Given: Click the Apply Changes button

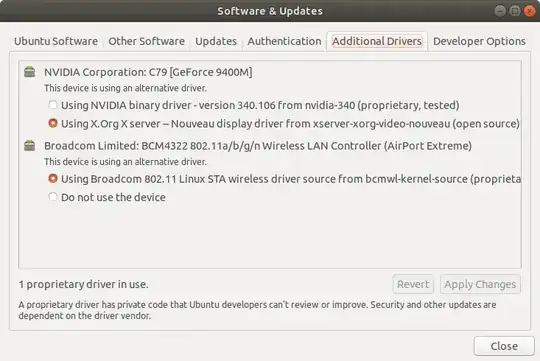Looking at the screenshot, I should point(480,284).
